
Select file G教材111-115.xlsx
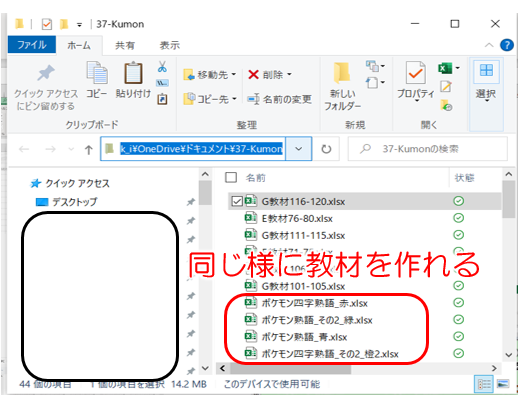point(303,235)
